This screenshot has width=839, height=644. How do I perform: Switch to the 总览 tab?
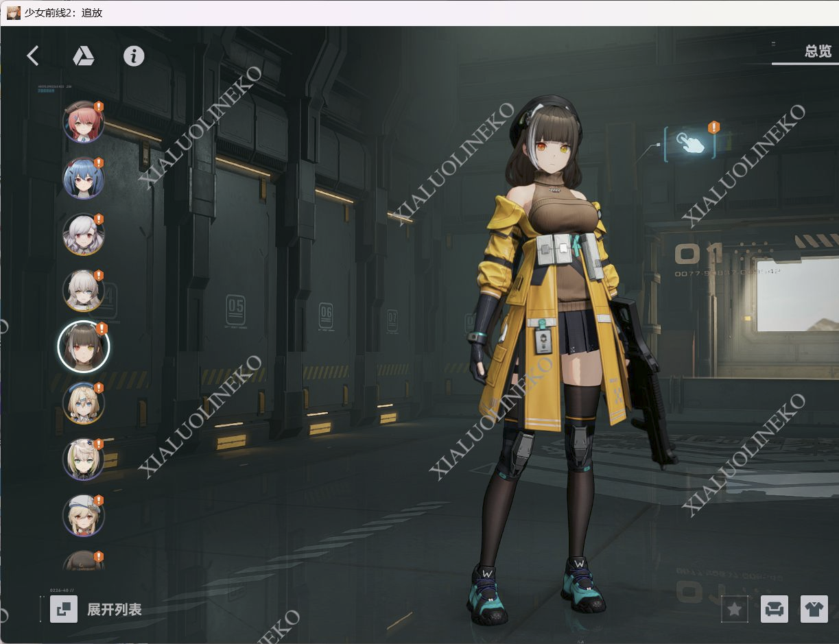point(818,51)
